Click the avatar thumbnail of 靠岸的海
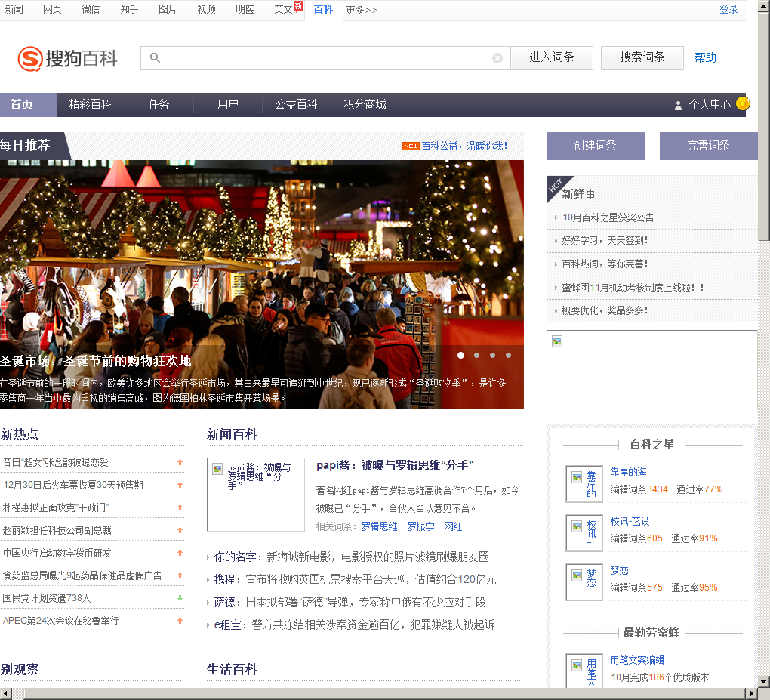Image resolution: width=770 pixels, height=700 pixels. click(x=584, y=483)
